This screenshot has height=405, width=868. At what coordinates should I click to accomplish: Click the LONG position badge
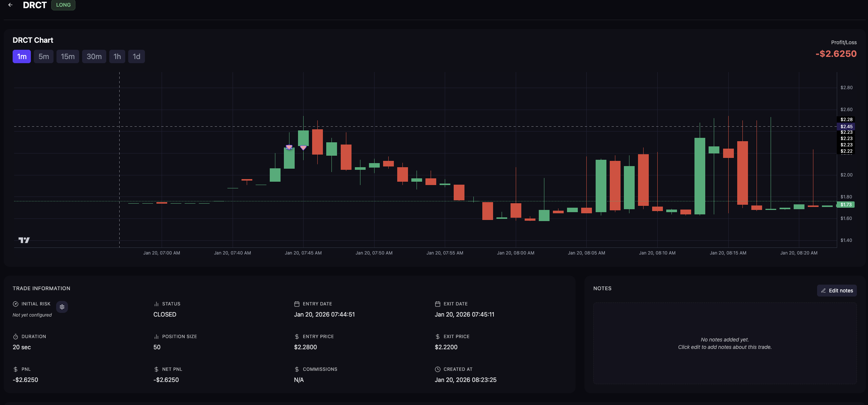[63, 5]
